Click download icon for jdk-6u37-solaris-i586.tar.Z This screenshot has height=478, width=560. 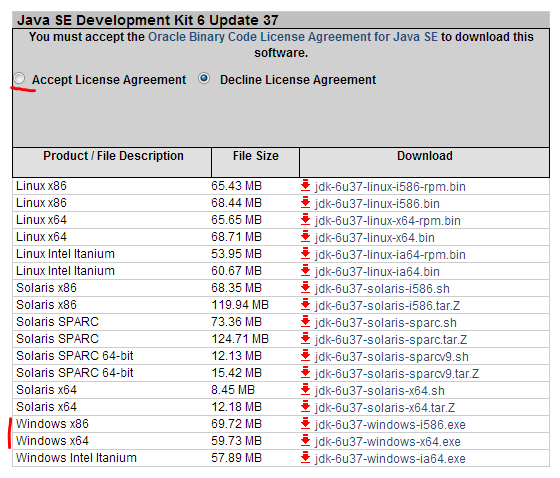[x=305, y=305]
